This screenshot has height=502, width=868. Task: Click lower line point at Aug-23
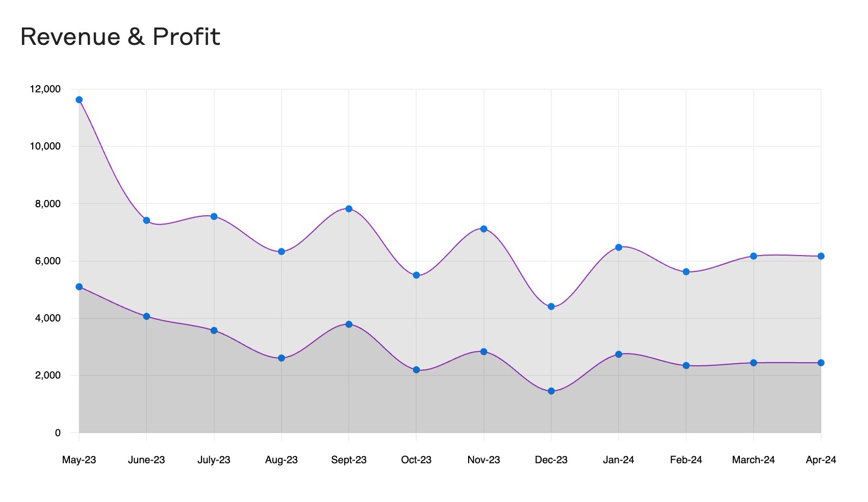[282, 358]
